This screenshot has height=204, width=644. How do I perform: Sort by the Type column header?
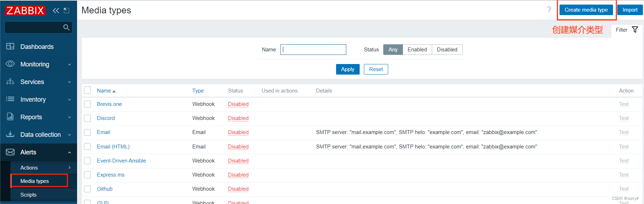pyautogui.click(x=198, y=91)
